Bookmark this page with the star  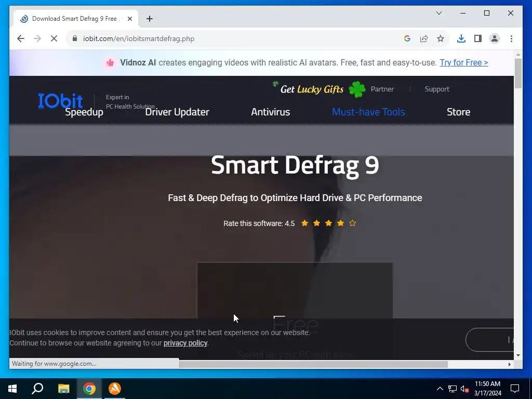click(441, 38)
